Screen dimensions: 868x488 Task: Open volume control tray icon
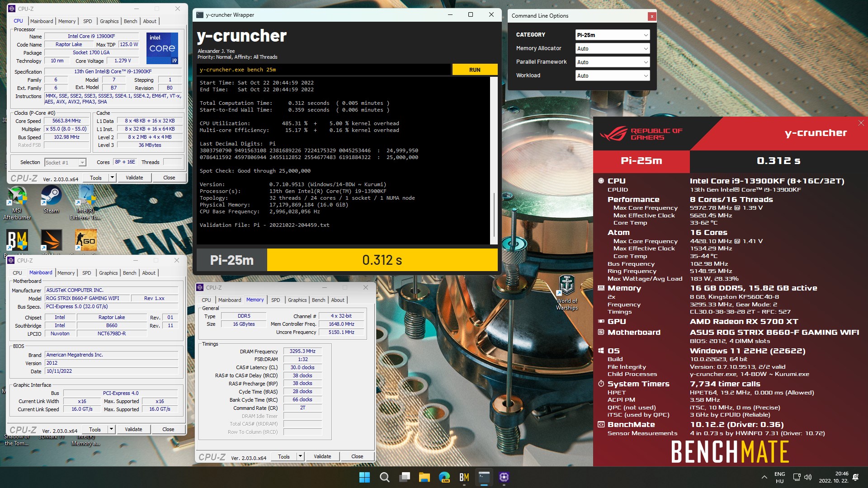(808, 477)
